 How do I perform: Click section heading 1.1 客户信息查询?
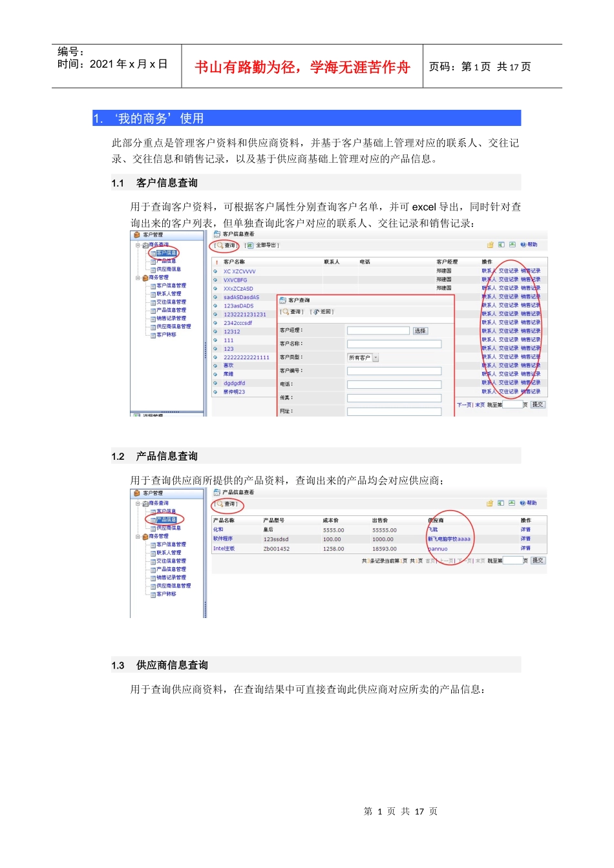(x=154, y=183)
